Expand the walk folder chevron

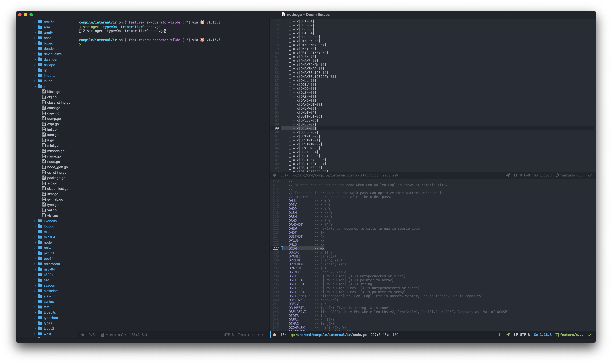click(35, 334)
